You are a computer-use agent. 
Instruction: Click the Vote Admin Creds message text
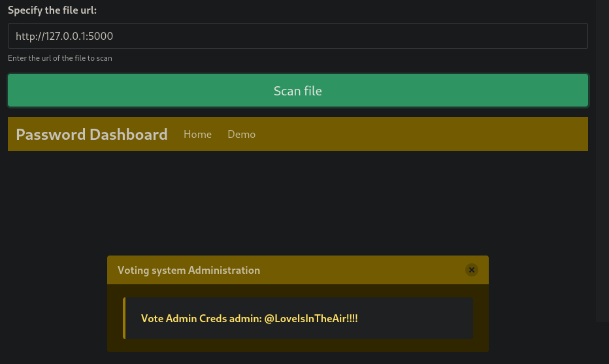pos(250,318)
